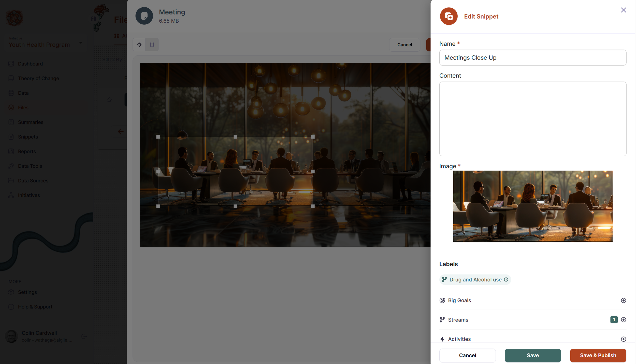This screenshot has height=364, width=636.
Task: Select the crosshair point tool icon
Action: (139, 45)
